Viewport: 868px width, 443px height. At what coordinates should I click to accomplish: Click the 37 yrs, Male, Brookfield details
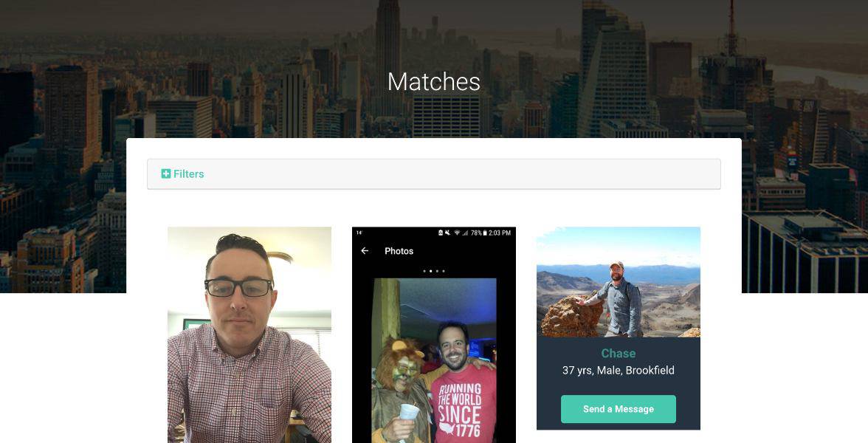619,371
